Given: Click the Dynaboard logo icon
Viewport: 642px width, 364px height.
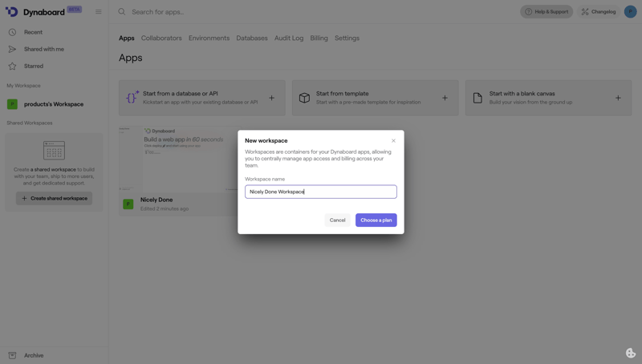Looking at the screenshot, I should [x=11, y=12].
